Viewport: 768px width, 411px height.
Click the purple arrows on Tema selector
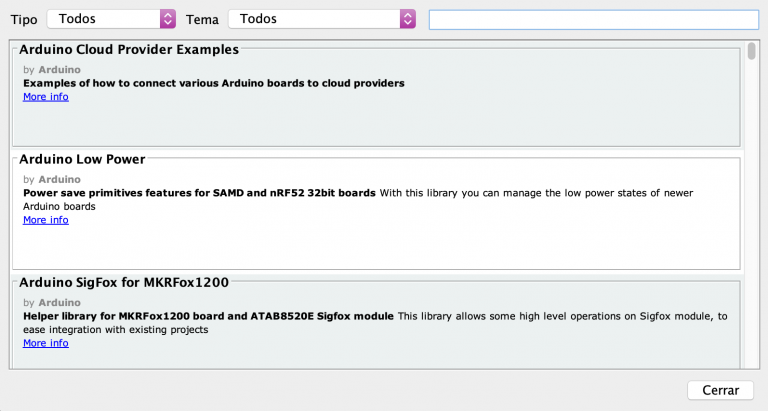[407, 19]
